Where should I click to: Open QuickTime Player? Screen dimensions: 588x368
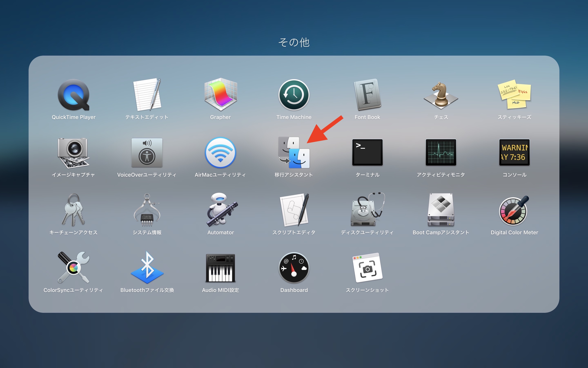(x=73, y=95)
